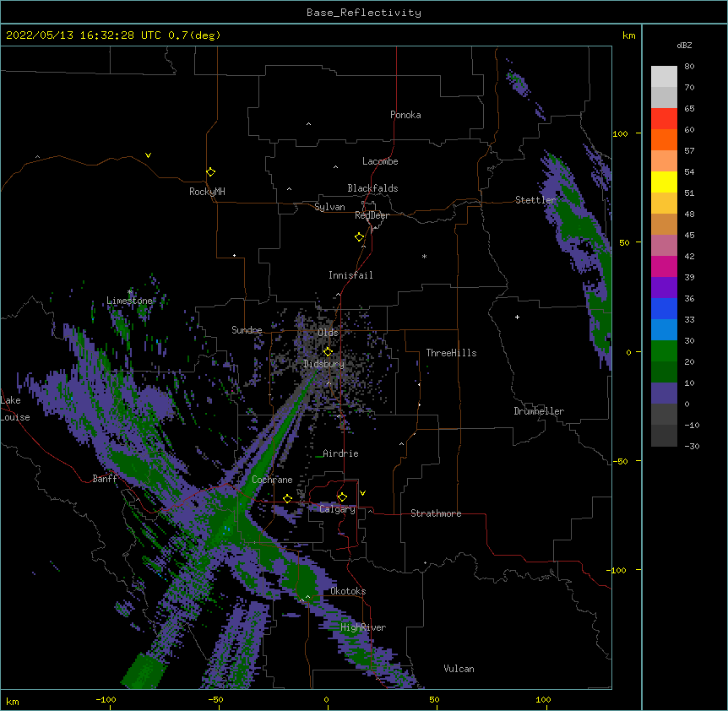Click the Banff label
The image size is (728, 711).
[x=105, y=479]
